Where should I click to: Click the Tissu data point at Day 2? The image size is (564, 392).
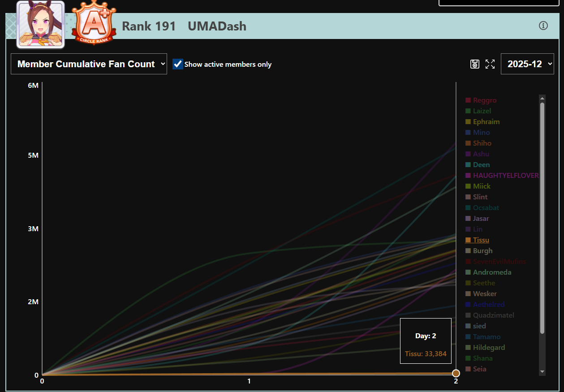pos(456,373)
